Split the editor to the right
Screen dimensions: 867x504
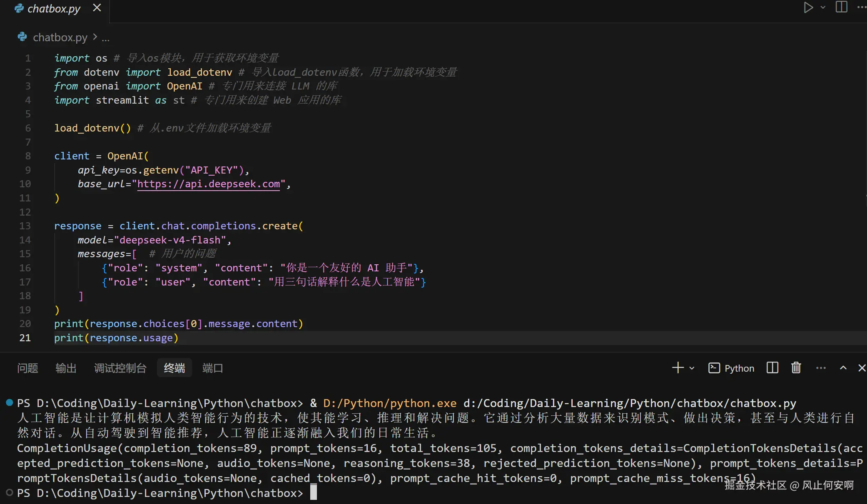[842, 7]
